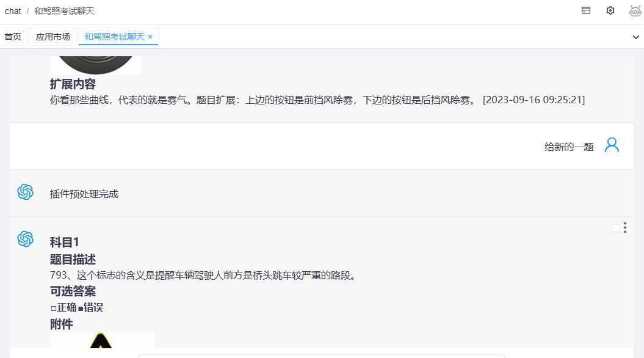Tick the checkbox on 科目1 message
Image resolution: width=644 pixels, height=358 pixels.
pos(615,228)
